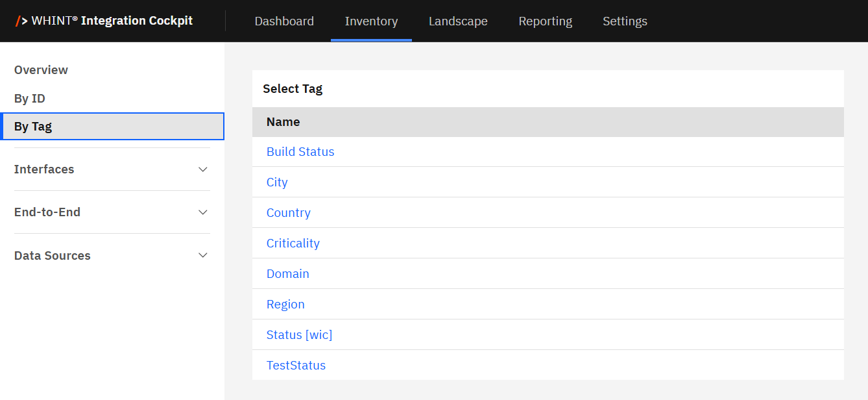Click the Domain tag link
Viewport: 868px width, 400px height.
(x=288, y=274)
